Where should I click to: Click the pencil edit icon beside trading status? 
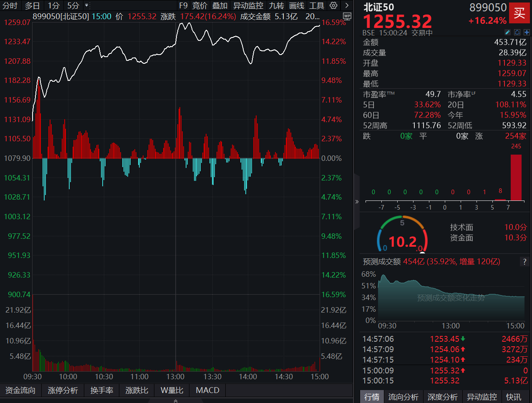507,32
